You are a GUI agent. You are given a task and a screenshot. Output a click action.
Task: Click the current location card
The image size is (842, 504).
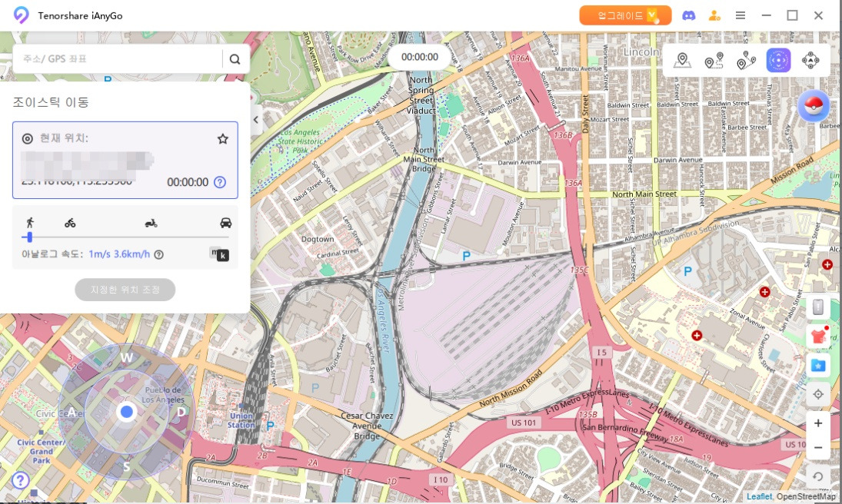(x=125, y=160)
